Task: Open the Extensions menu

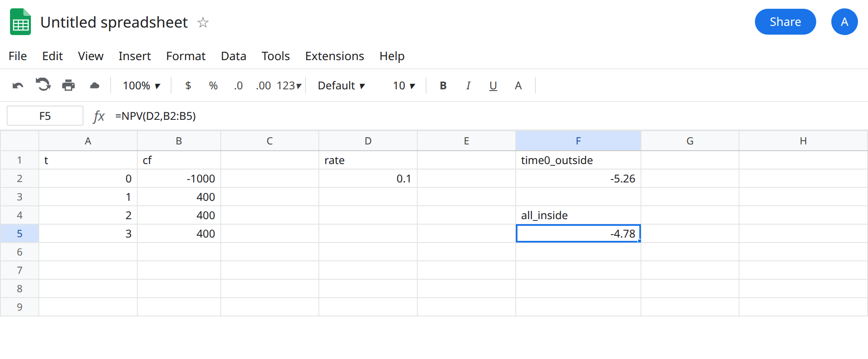Action: (335, 56)
